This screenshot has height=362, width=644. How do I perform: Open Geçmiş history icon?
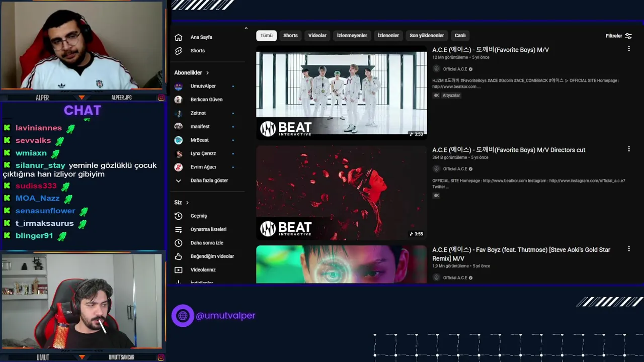178,216
